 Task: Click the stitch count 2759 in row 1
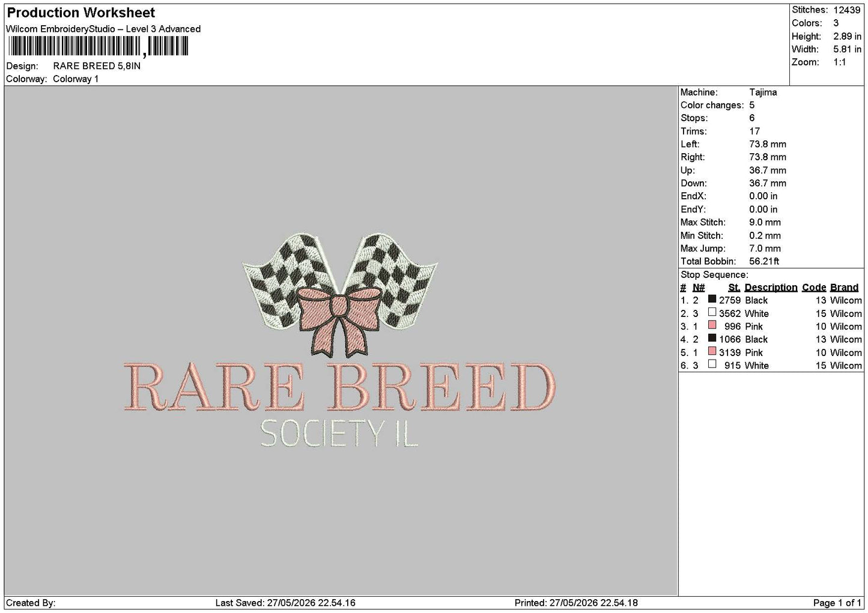click(x=730, y=300)
